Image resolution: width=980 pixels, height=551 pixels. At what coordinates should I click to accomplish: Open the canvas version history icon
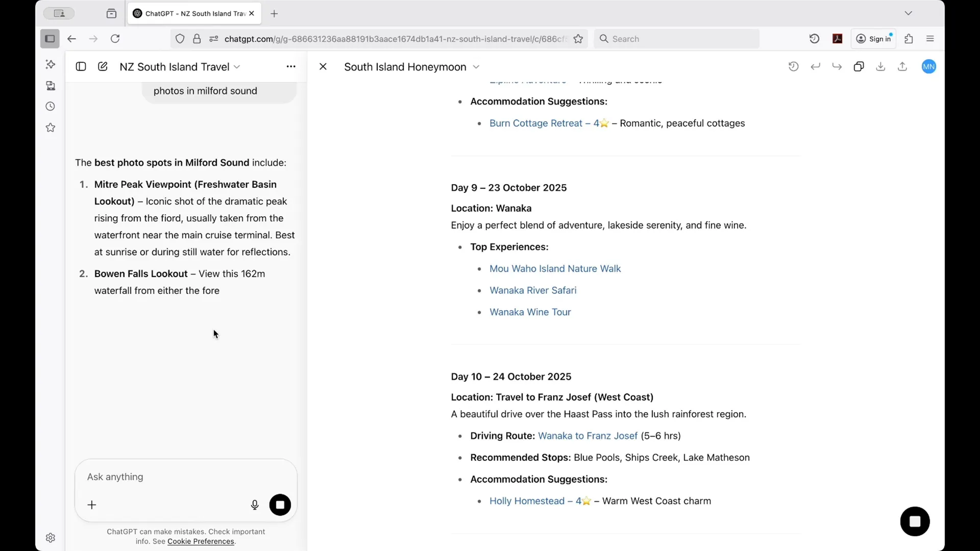(793, 67)
